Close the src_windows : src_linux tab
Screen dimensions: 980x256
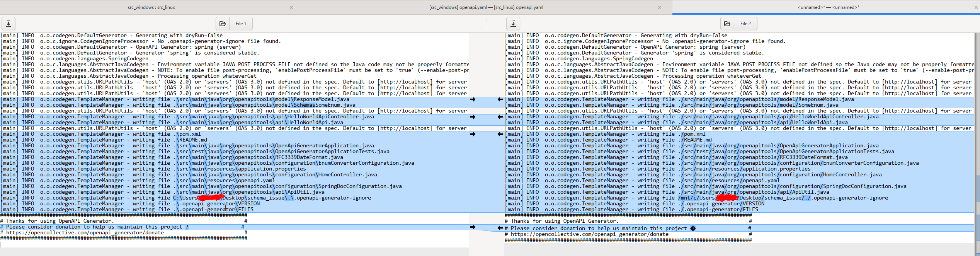tap(291, 7)
